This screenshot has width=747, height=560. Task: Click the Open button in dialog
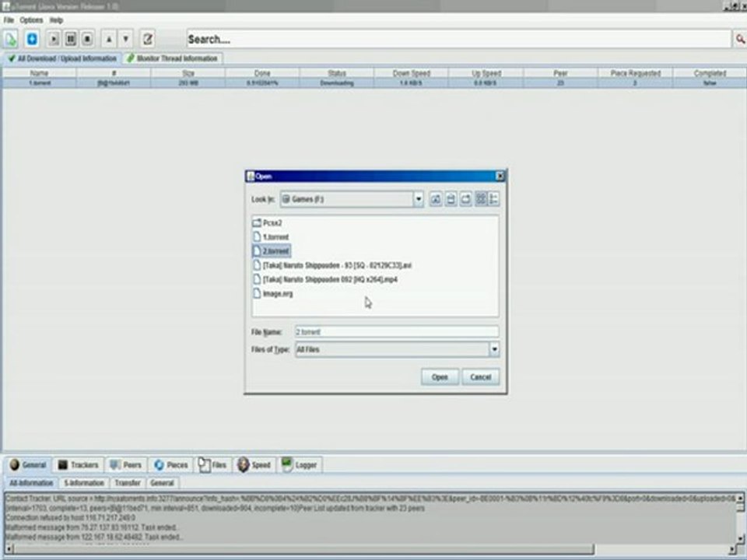(440, 377)
